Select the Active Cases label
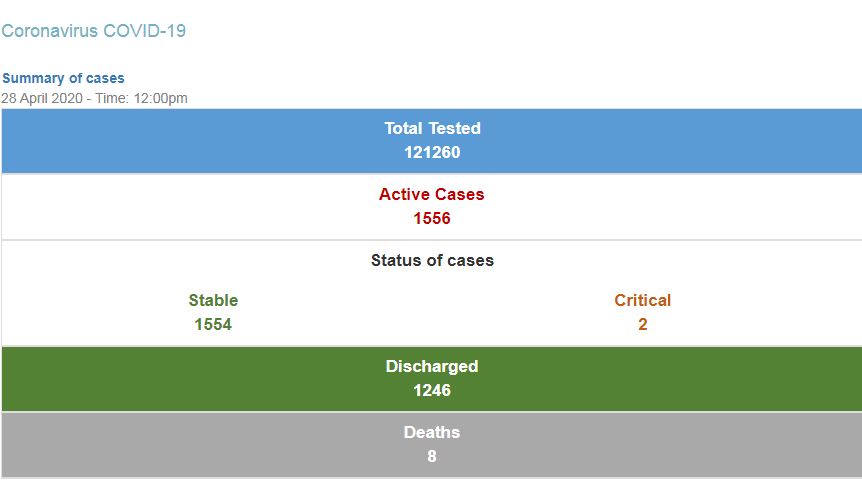Viewport: 862px width, 500px height. point(432,194)
